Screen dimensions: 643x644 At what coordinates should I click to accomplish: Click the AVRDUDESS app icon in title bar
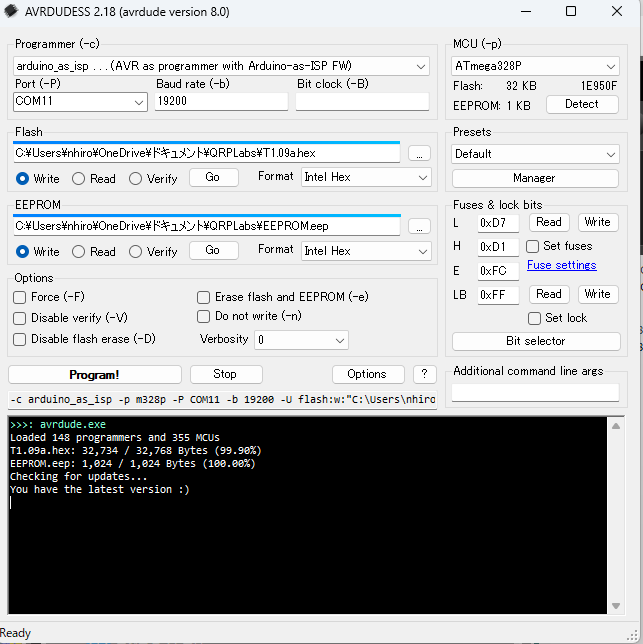click(x=11, y=11)
